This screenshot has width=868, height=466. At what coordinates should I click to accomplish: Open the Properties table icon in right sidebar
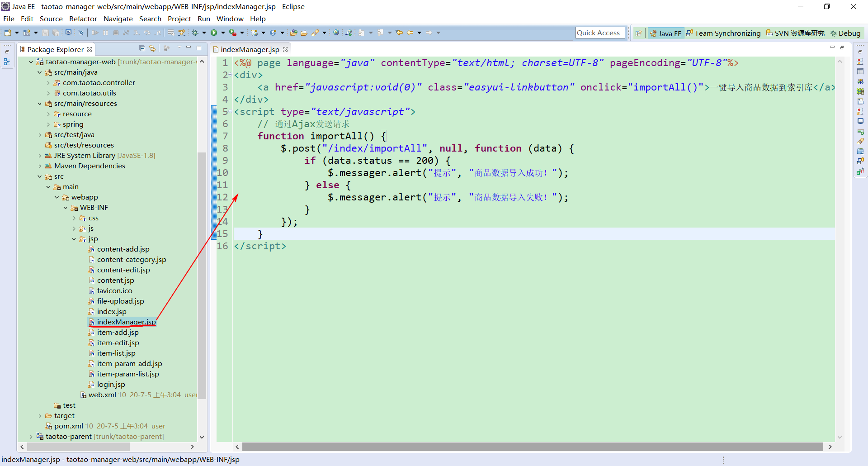click(860, 71)
